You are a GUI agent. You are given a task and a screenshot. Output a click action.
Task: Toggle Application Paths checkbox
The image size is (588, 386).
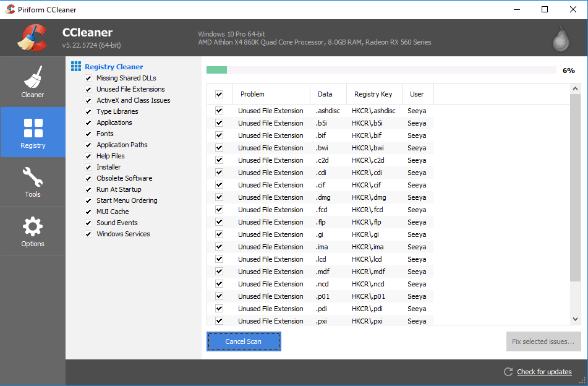pyautogui.click(x=88, y=145)
